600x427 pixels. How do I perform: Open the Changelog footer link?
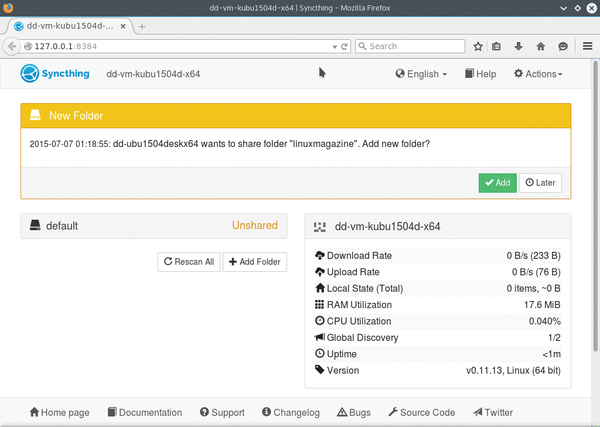pos(291,412)
